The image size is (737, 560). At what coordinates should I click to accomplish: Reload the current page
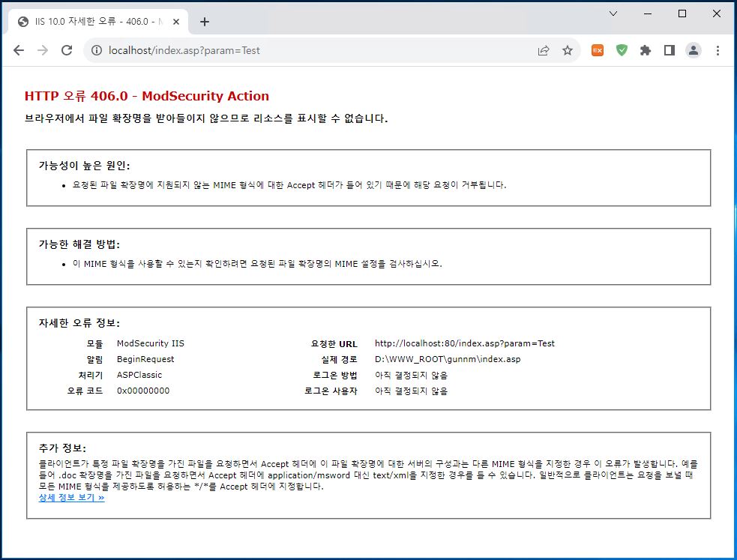[x=67, y=50]
